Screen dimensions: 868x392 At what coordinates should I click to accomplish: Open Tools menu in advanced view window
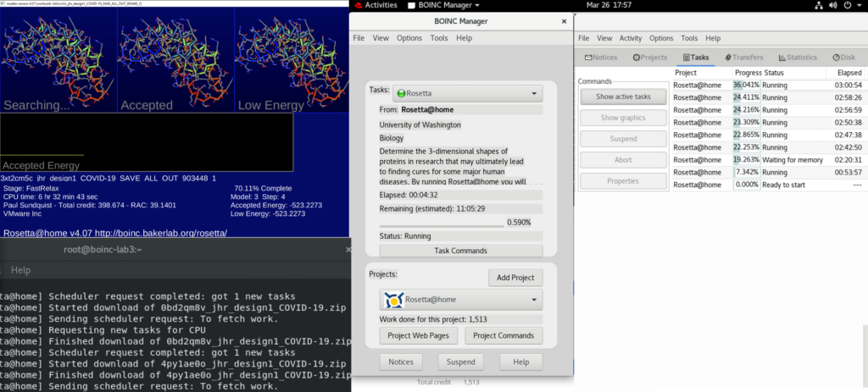689,38
